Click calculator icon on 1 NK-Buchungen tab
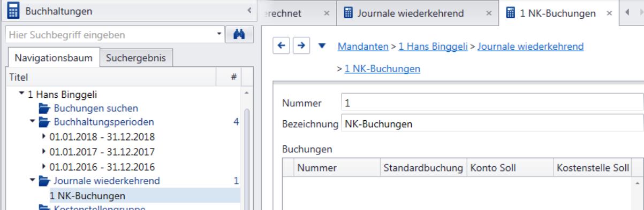644x210 pixels. [511, 13]
